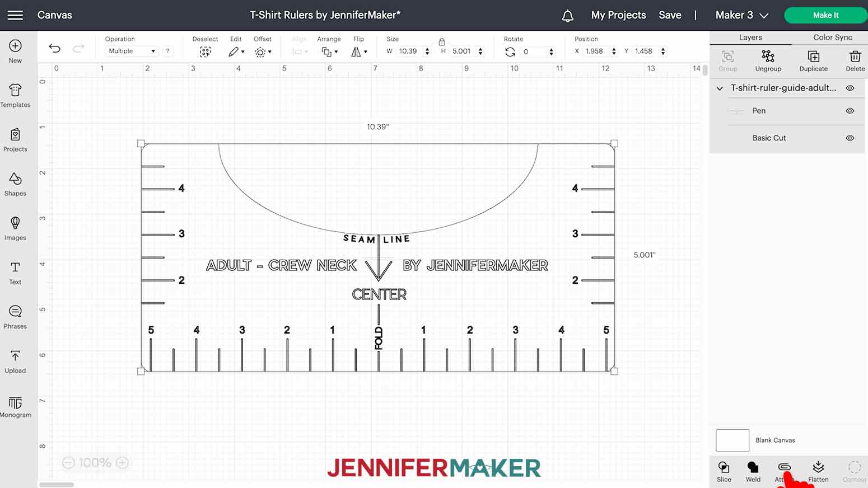
Task: Click the Rotate icon
Action: pos(510,51)
